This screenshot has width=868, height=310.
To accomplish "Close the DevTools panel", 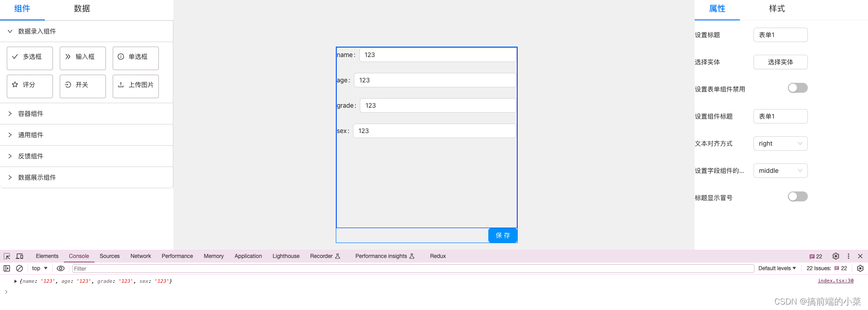I will [x=860, y=256].
